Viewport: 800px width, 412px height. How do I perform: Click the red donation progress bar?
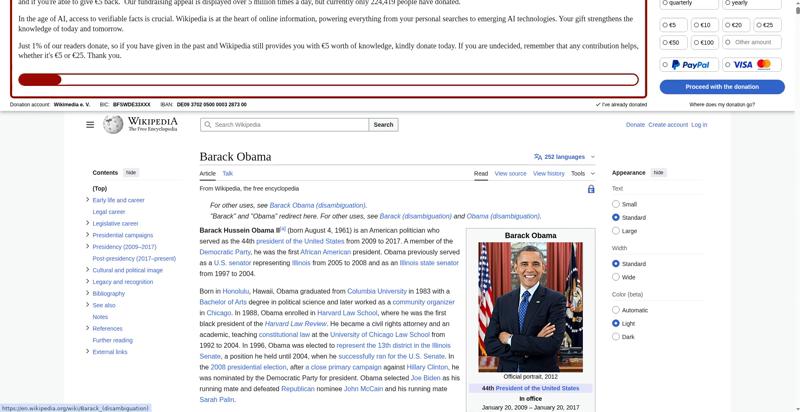[40, 80]
